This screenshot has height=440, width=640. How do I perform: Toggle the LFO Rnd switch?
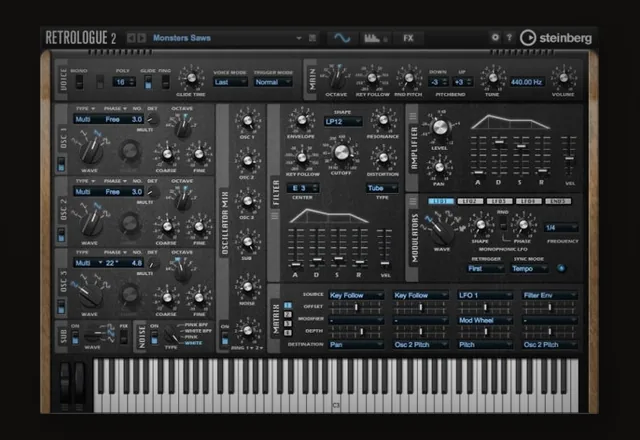click(503, 223)
